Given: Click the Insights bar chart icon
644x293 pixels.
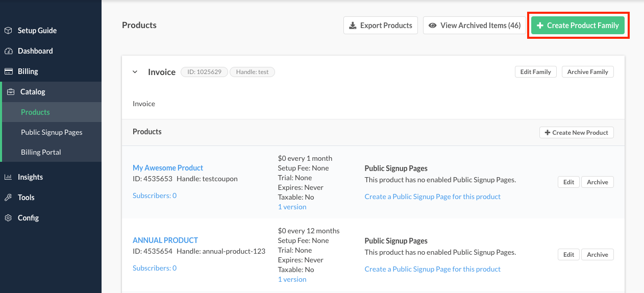Looking at the screenshot, I should tap(8, 177).
